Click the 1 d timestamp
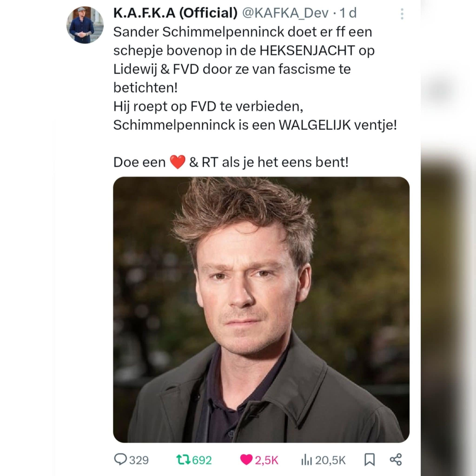 click(348, 13)
